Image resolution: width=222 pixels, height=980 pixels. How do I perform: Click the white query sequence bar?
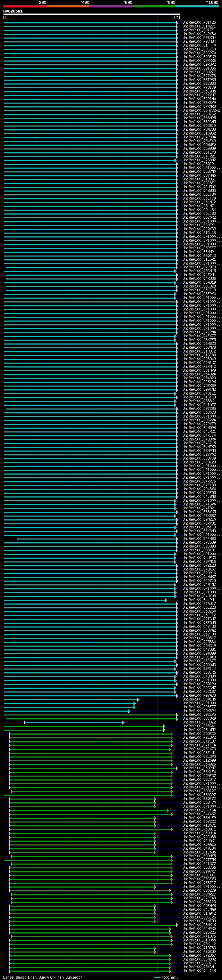(92, 15)
